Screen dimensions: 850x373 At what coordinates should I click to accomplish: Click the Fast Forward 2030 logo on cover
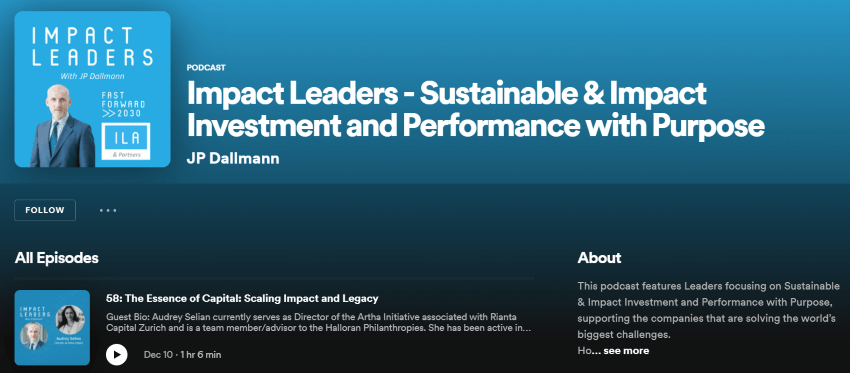click(x=124, y=105)
